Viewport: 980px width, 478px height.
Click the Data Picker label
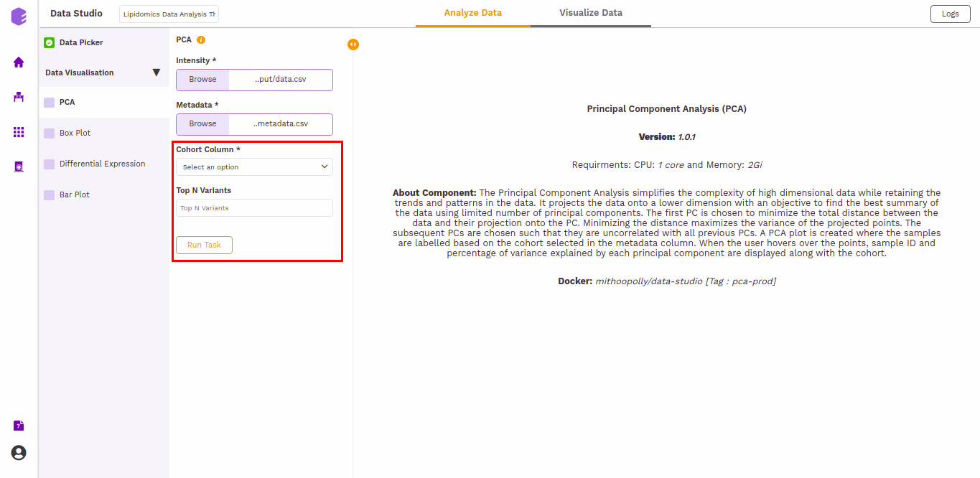[x=81, y=42]
